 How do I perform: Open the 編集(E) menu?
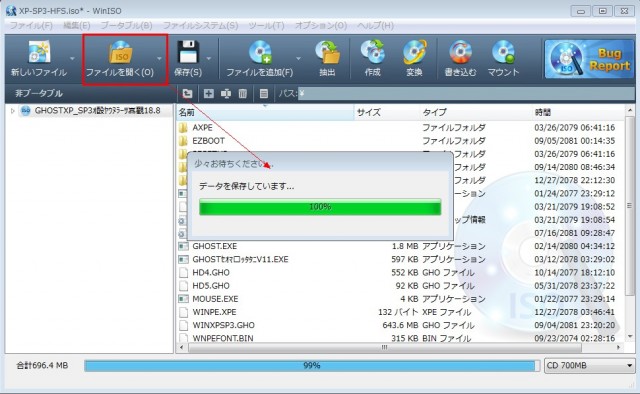coord(77,25)
